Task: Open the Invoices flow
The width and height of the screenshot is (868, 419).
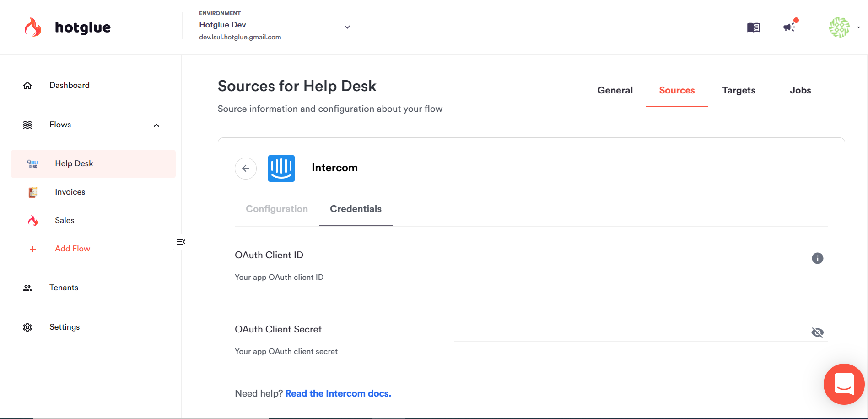Action: pyautogui.click(x=70, y=192)
